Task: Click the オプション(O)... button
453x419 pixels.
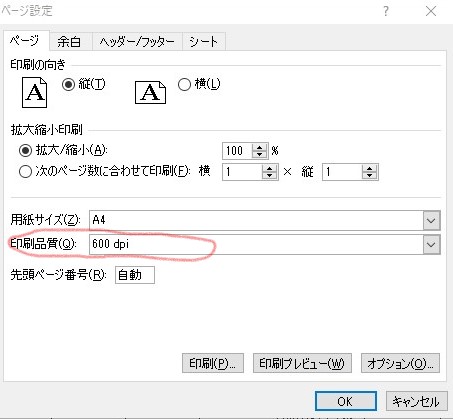Action: tap(400, 363)
